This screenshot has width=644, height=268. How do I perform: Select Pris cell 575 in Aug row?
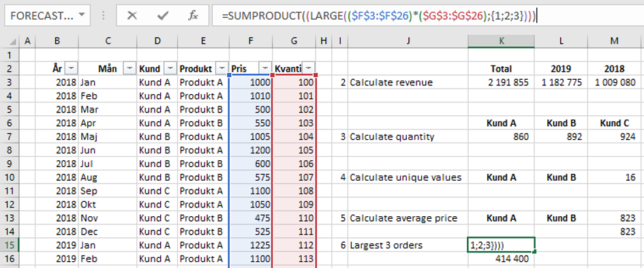click(251, 177)
